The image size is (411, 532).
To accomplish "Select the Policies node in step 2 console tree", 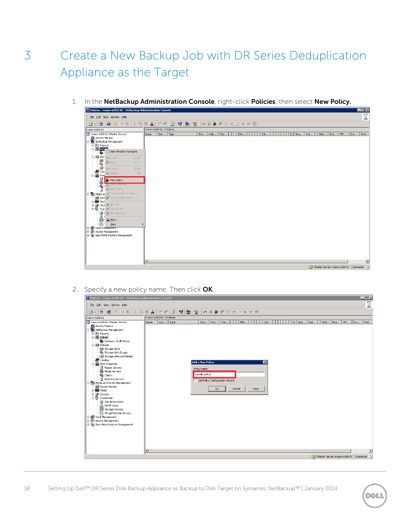I will pyautogui.click(x=104, y=337).
